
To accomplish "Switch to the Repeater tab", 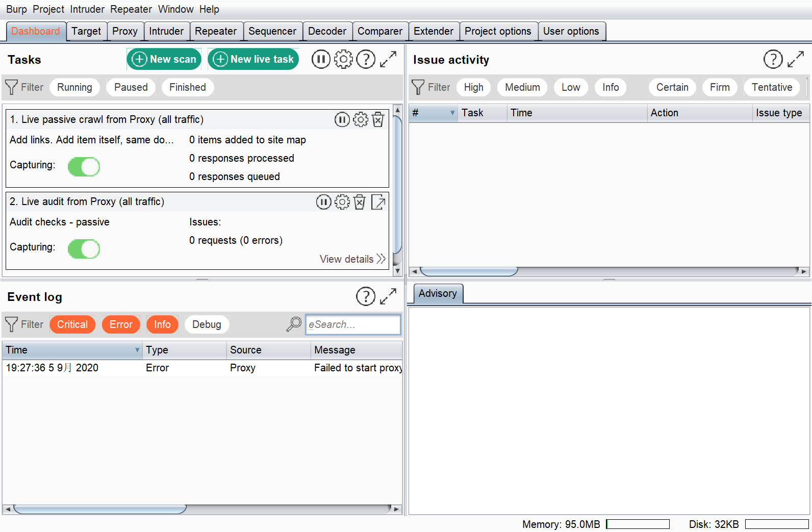I will [216, 31].
